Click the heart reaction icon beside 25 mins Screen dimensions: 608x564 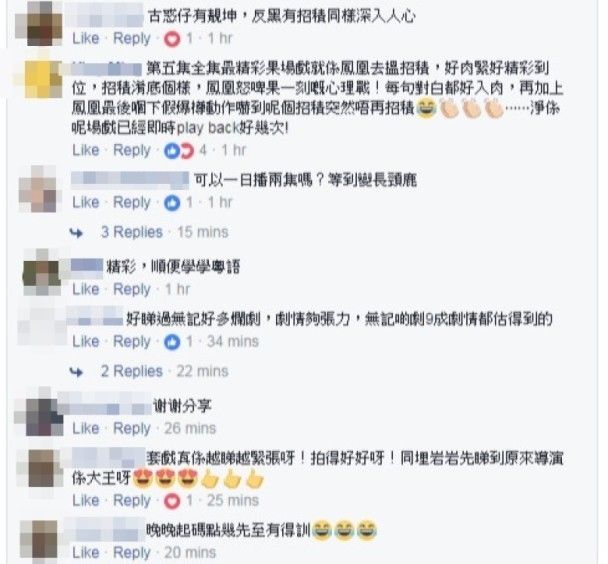click(x=172, y=501)
